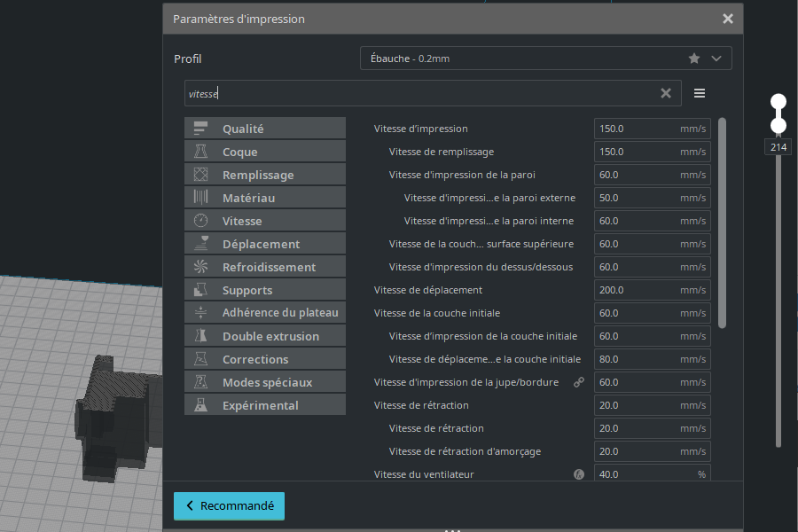Click the formula icon beside Vitesse du ventilateur
This screenshot has width=798, height=532.
click(x=579, y=474)
